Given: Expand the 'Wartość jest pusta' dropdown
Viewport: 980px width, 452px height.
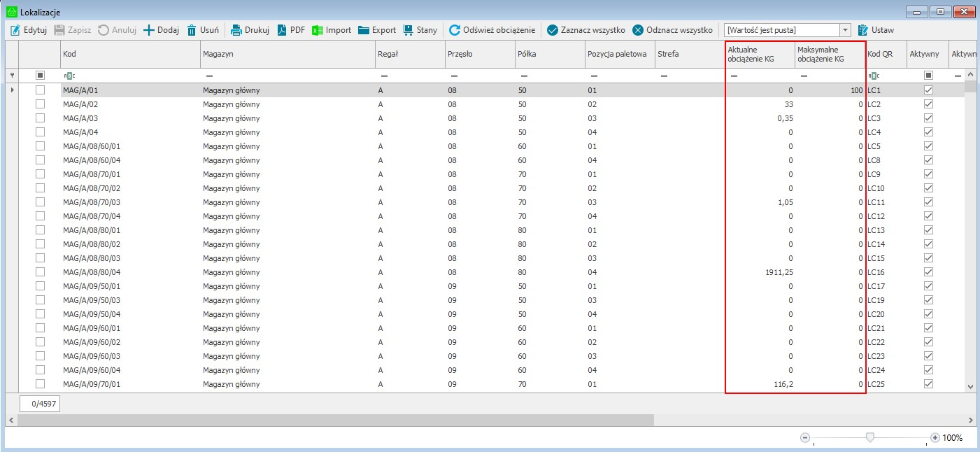Looking at the screenshot, I should (845, 30).
